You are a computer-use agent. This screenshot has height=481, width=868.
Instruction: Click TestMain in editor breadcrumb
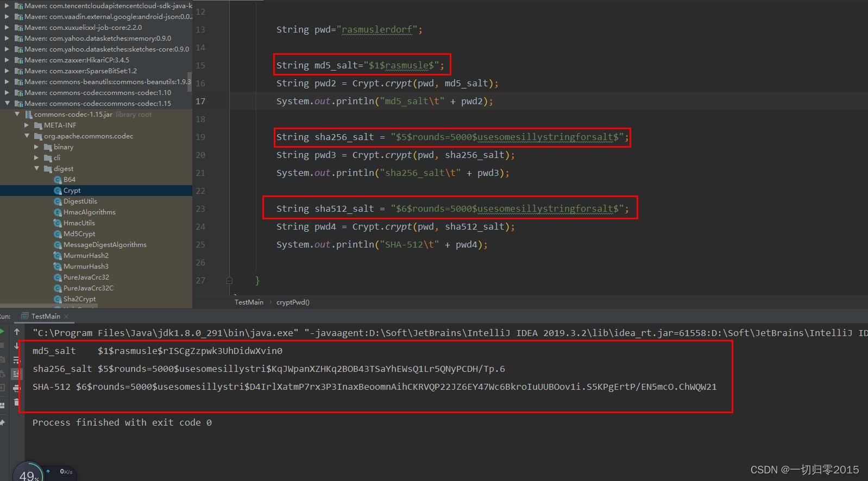click(x=249, y=302)
